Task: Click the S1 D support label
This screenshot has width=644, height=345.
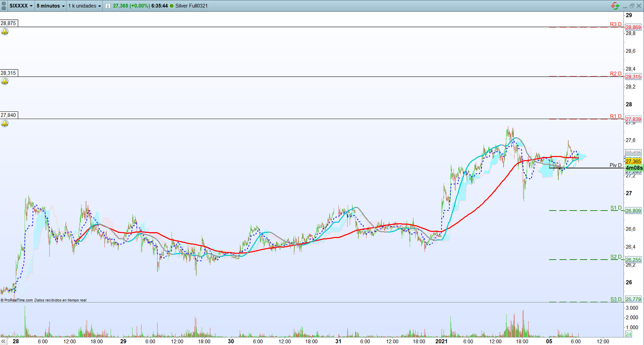Action: coord(616,208)
